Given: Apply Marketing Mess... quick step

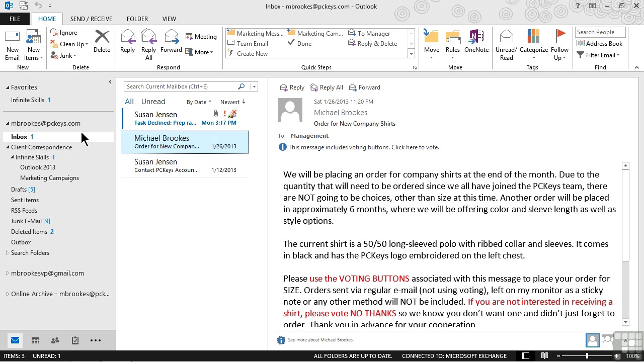Looking at the screenshot, I should [x=256, y=34].
